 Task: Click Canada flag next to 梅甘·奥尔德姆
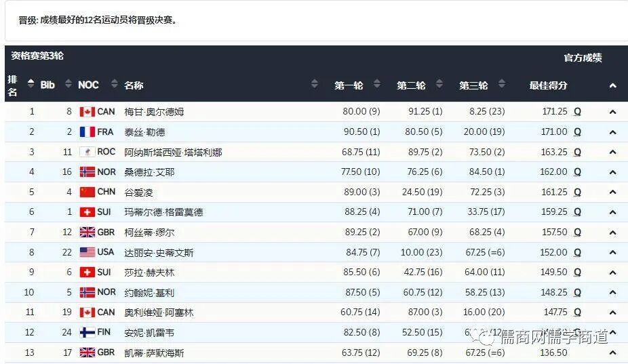pos(87,112)
